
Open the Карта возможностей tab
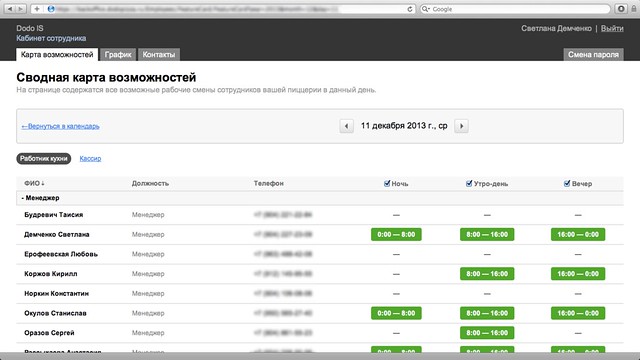57,55
